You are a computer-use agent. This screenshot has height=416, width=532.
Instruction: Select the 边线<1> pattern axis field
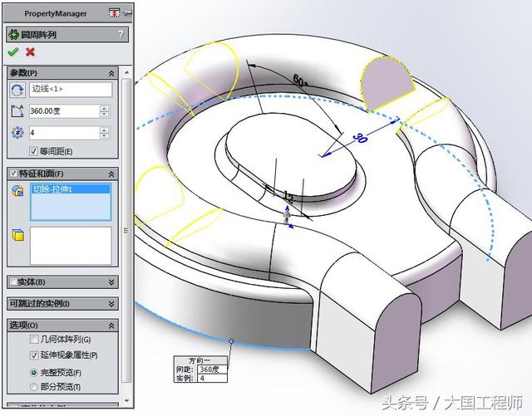tap(71, 89)
